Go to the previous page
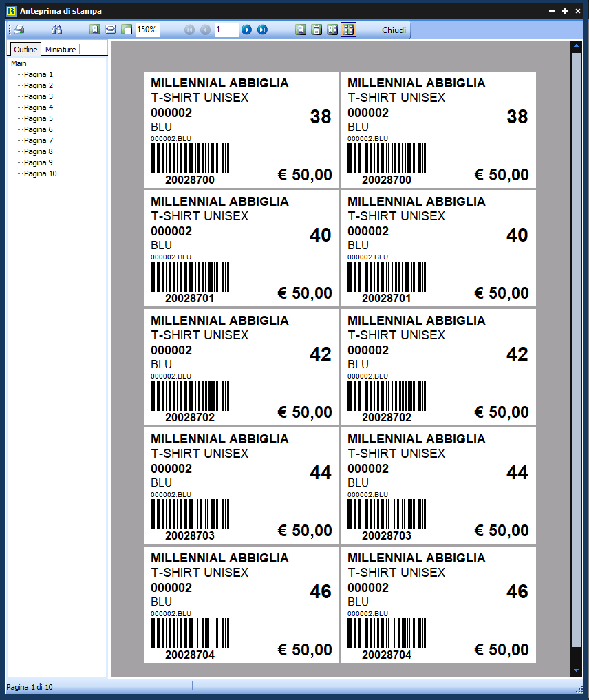 (205, 30)
